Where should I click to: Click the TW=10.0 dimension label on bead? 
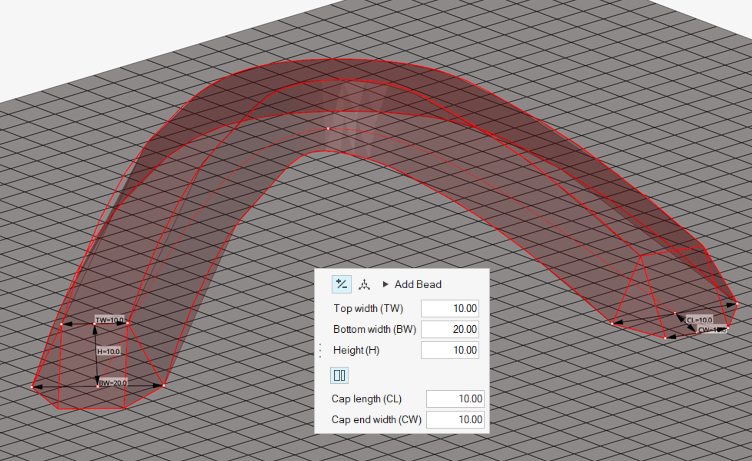109,320
